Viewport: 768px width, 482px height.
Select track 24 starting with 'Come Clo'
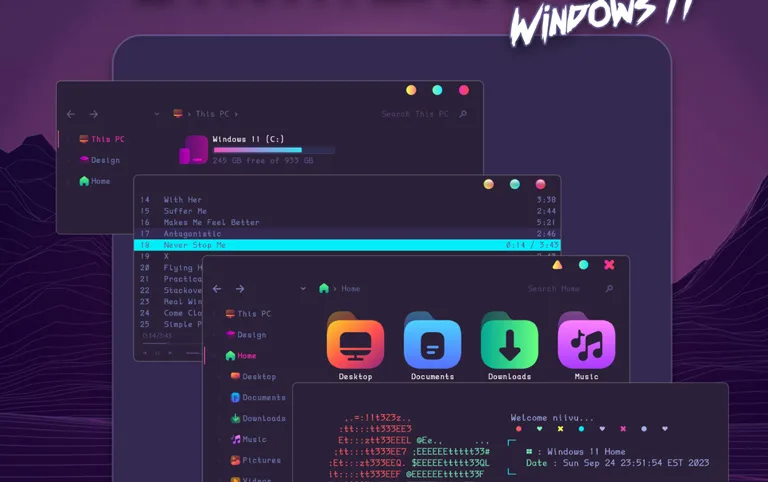(168, 313)
